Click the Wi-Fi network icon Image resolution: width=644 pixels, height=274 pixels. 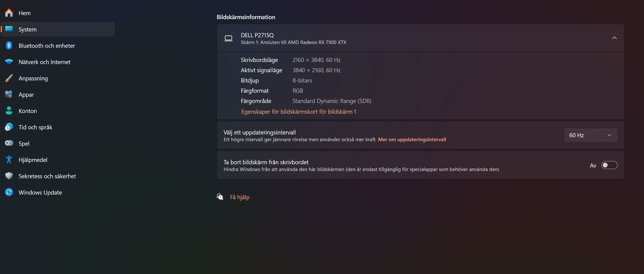tap(9, 62)
